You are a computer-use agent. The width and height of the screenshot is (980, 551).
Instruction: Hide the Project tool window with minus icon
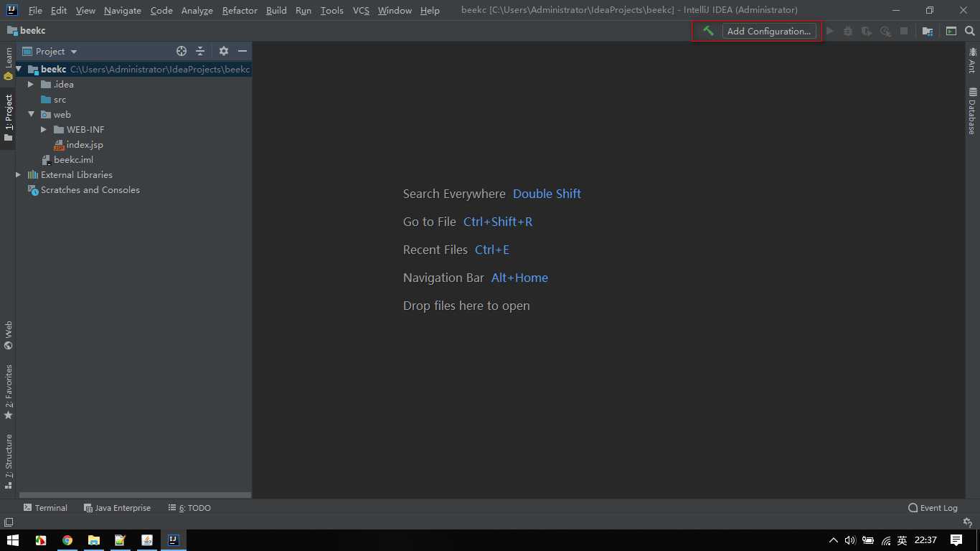pos(242,51)
